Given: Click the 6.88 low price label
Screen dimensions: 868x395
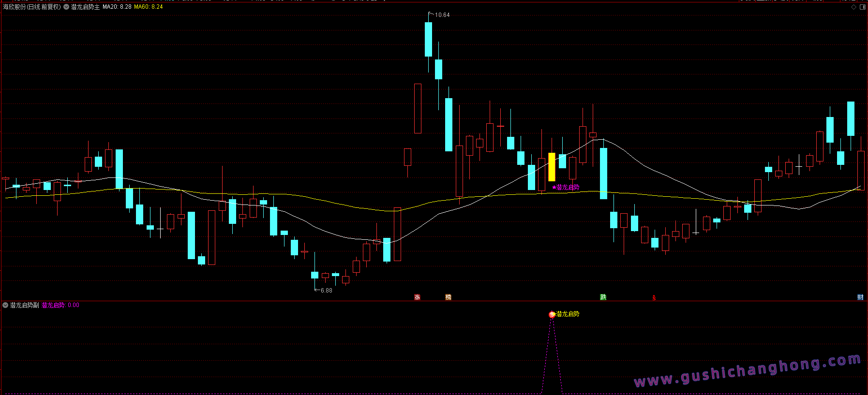Looking at the screenshot, I should point(327,291).
